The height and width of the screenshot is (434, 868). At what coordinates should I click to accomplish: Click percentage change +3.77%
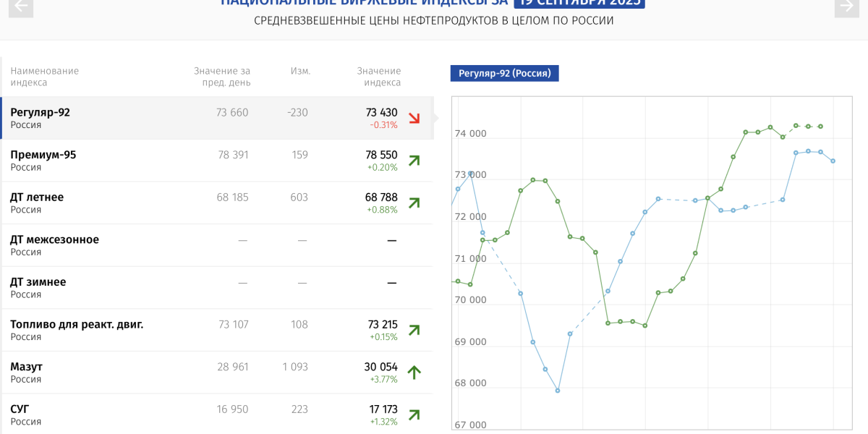point(383,379)
